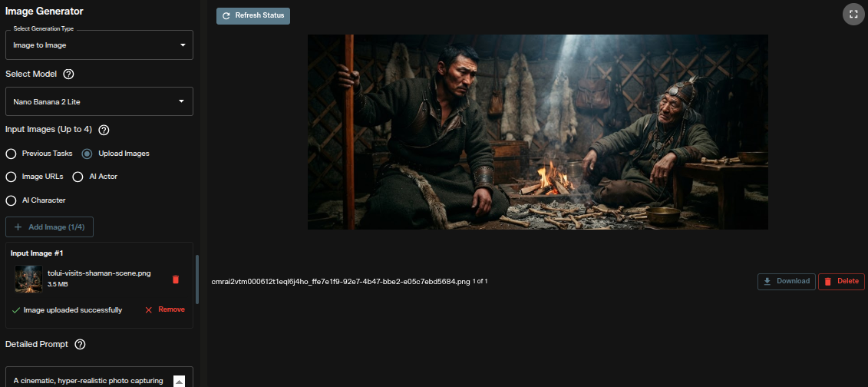The height and width of the screenshot is (387, 868).
Task: Click help icon next to Select Model
Action: tap(68, 74)
